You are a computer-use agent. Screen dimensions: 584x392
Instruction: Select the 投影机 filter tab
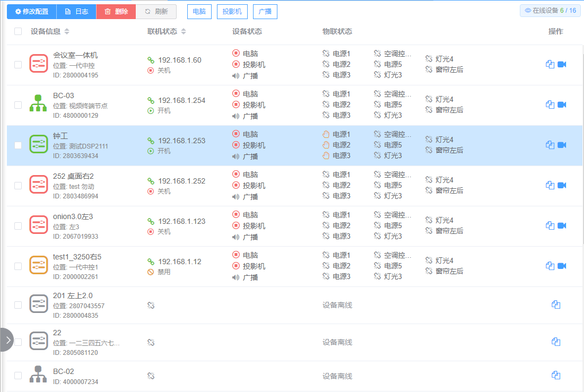tap(232, 12)
